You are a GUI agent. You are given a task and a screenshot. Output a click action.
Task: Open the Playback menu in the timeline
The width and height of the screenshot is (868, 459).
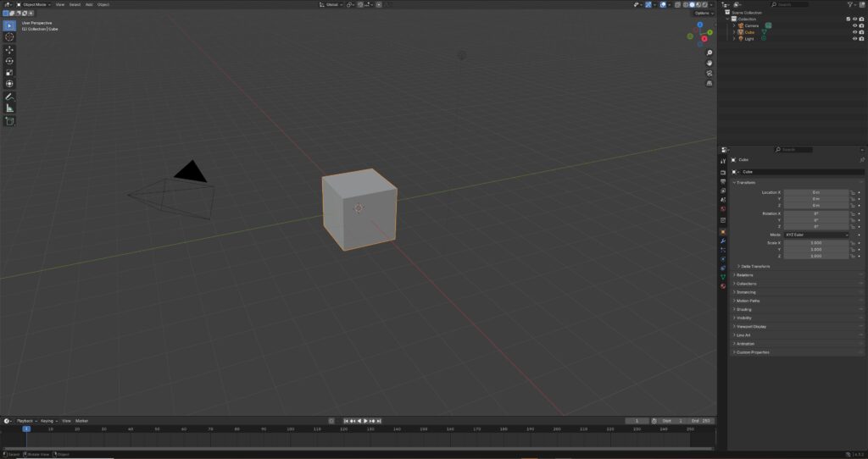click(x=25, y=421)
